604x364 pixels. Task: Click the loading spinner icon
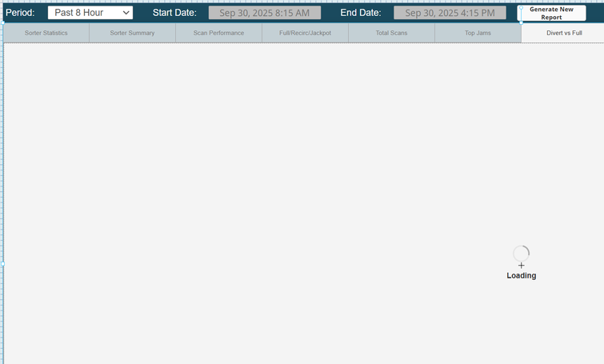pos(521,253)
